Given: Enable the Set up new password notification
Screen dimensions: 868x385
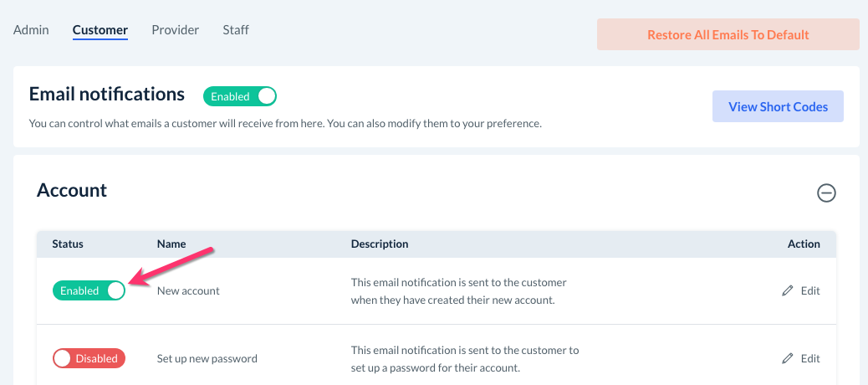Looking at the screenshot, I should click(x=89, y=358).
